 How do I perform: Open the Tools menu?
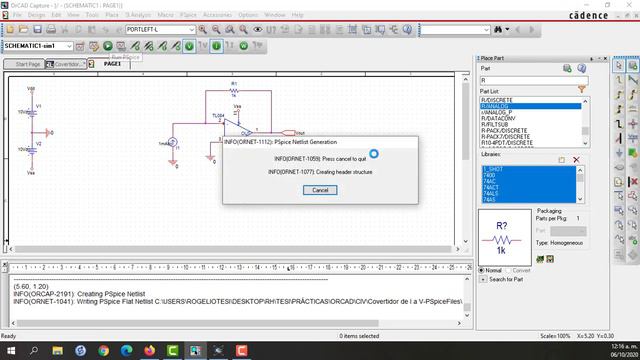92,15
